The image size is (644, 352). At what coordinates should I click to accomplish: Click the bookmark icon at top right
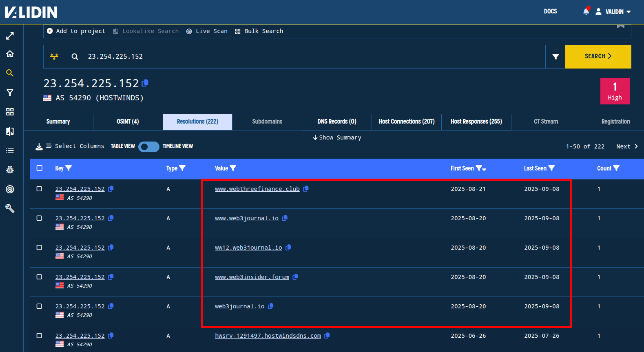tap(621, 26)
